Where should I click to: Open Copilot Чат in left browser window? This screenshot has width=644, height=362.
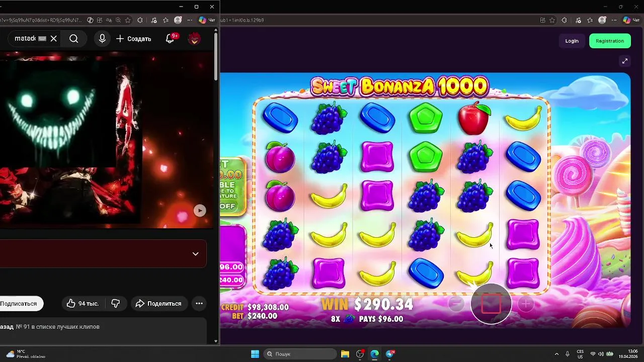pos(207,20)
